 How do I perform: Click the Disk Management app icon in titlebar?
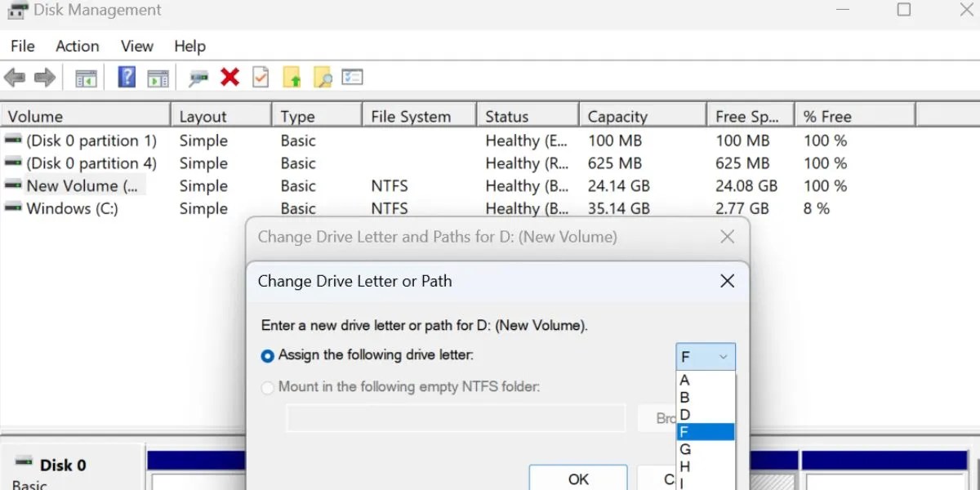click(x=16, y=11)
